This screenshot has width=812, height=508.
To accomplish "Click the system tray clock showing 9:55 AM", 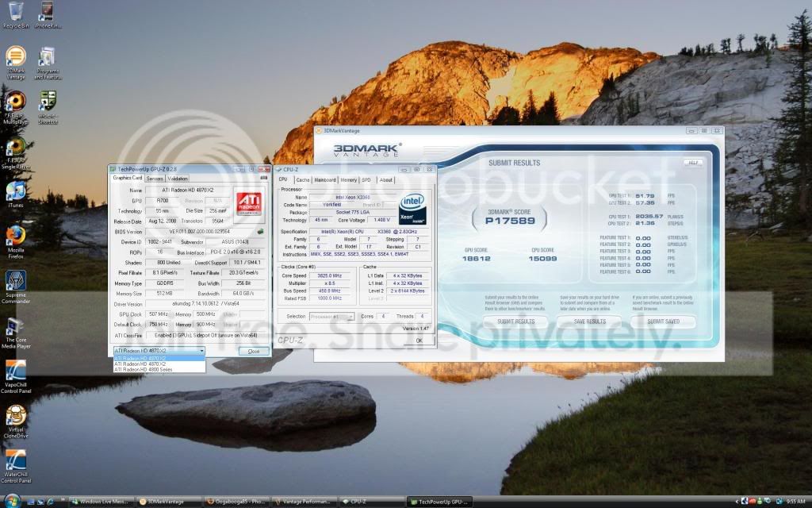I will coord(796,502).
